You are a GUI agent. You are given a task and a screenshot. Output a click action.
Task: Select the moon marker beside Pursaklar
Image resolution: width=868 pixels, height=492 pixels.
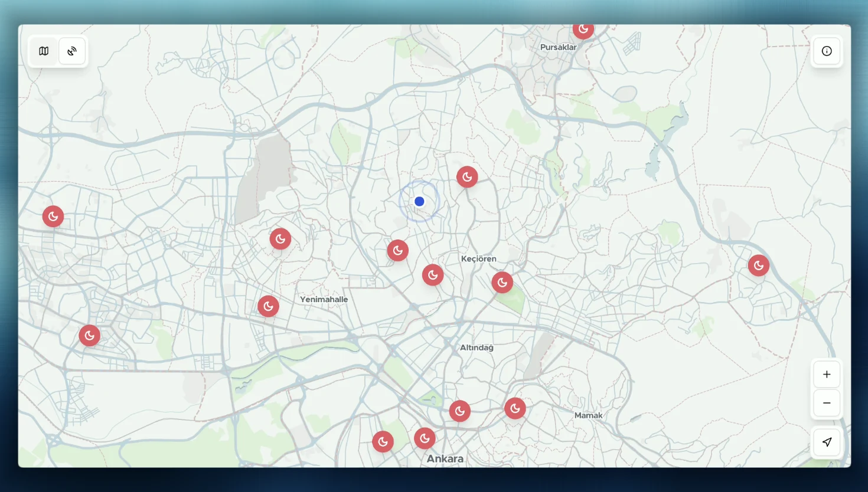click(583, 29)
